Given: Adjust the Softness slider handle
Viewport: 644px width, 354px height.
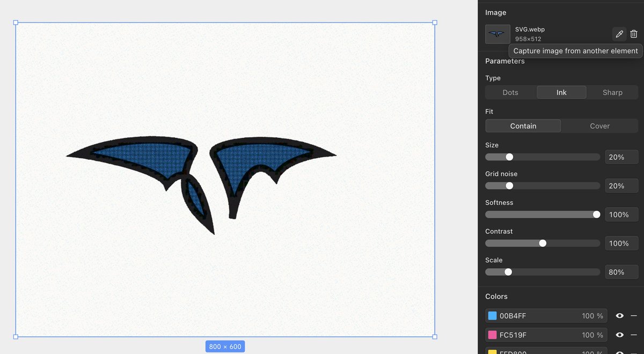Looking at the screenshot, I should point(596,215).
